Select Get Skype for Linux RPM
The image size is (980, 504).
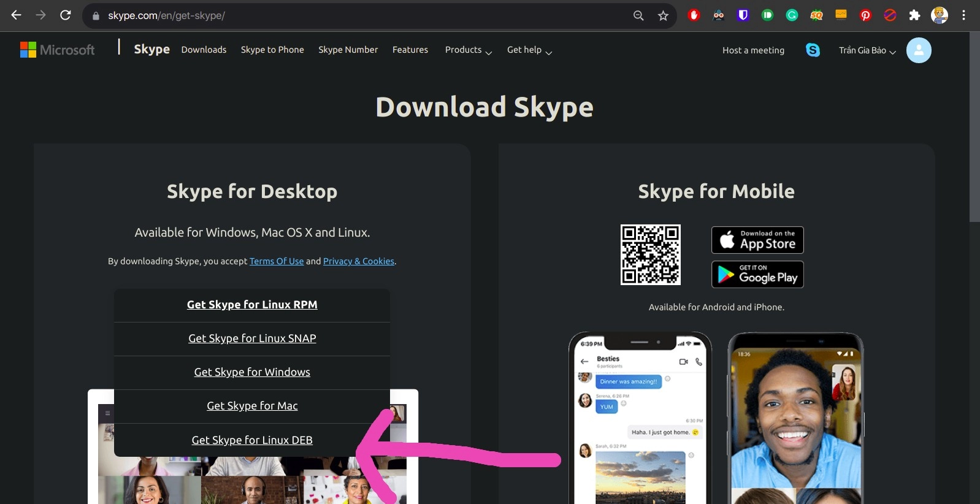[252, 305]
